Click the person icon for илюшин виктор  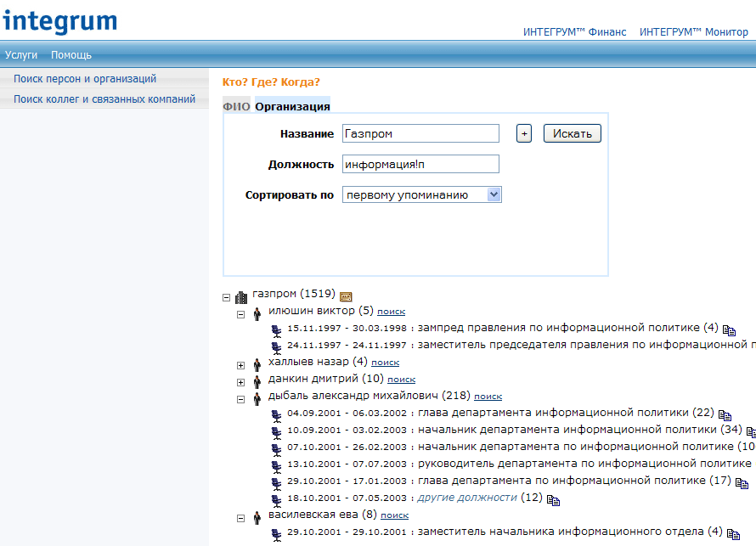[257, 314]
